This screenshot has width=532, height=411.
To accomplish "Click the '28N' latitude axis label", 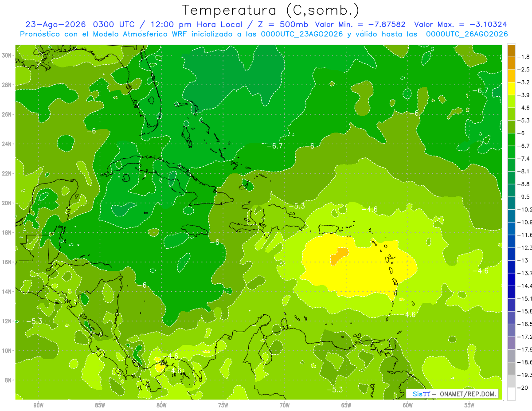I will click(8, 85).
